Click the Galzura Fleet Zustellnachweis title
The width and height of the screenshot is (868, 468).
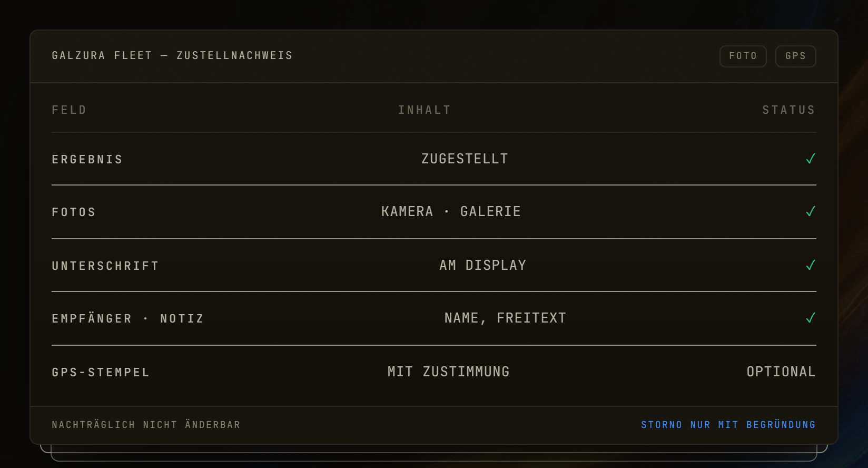(172, 56)
